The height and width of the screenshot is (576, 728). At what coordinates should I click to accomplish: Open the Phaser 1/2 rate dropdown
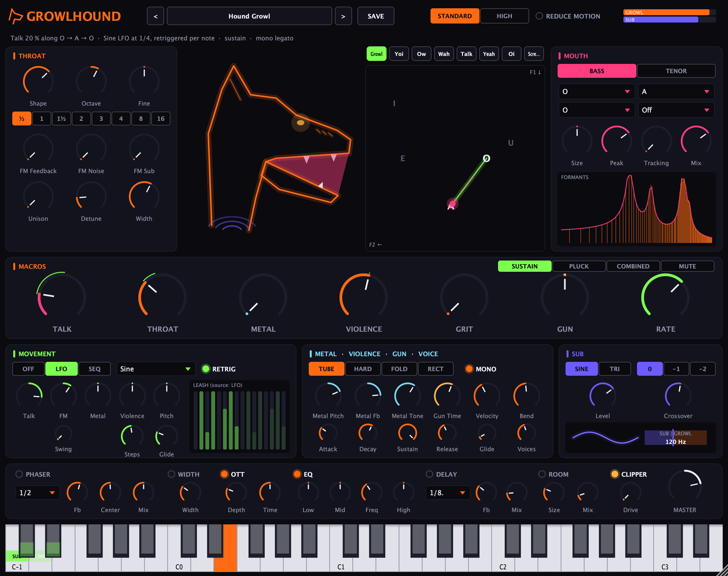(37, 493)
